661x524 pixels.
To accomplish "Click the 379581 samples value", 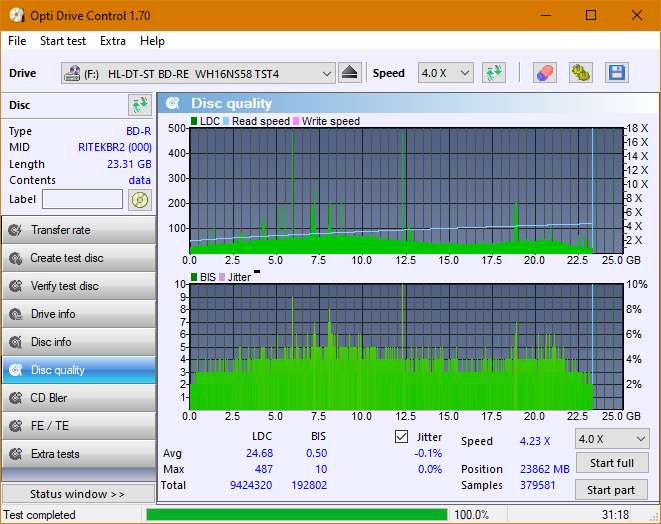I will pos(537,485).
